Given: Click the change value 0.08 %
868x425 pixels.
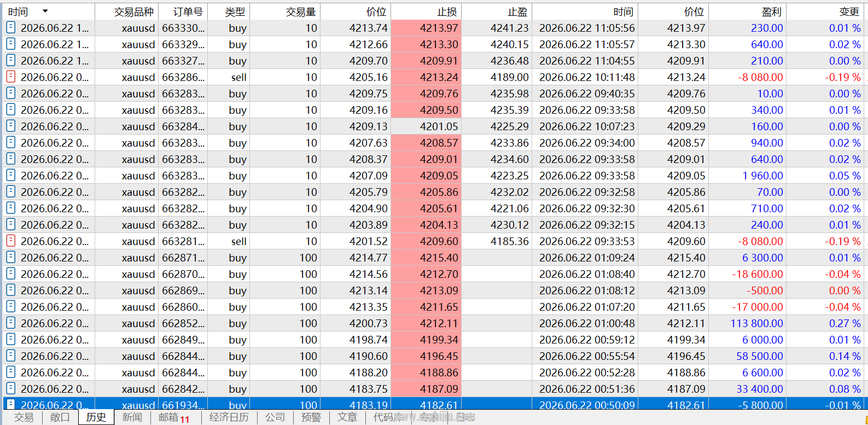Looking at the screenshot, I should (x=844, y=389).
